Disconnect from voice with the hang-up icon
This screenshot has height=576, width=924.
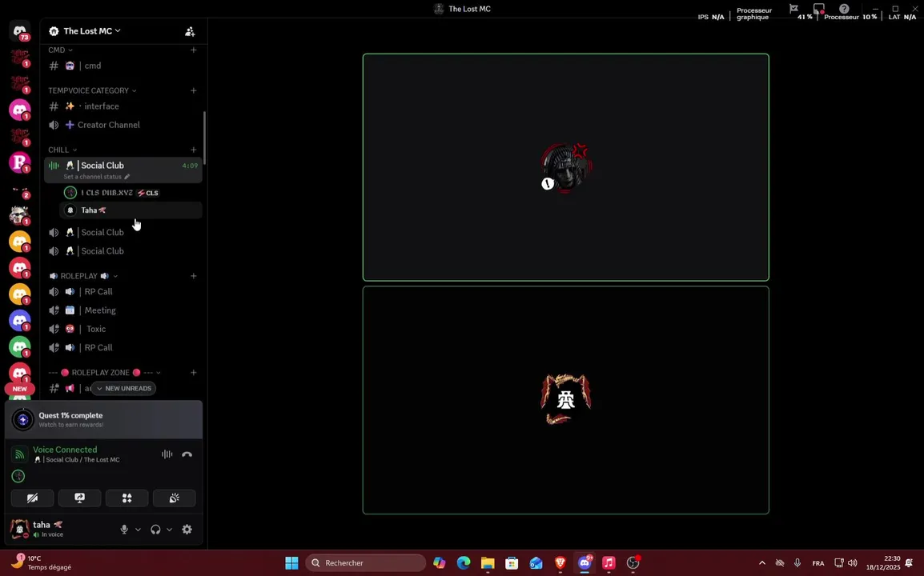[x=187, y=454]
